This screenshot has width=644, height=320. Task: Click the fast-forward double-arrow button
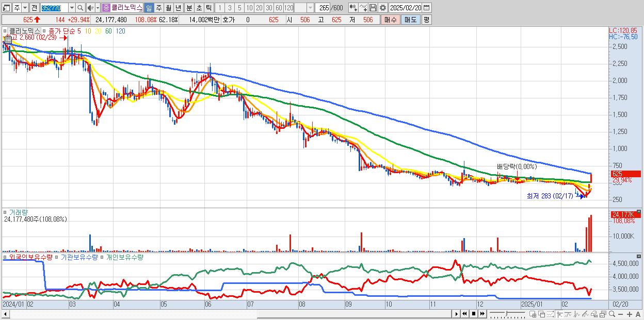click(x=482, y=314)
